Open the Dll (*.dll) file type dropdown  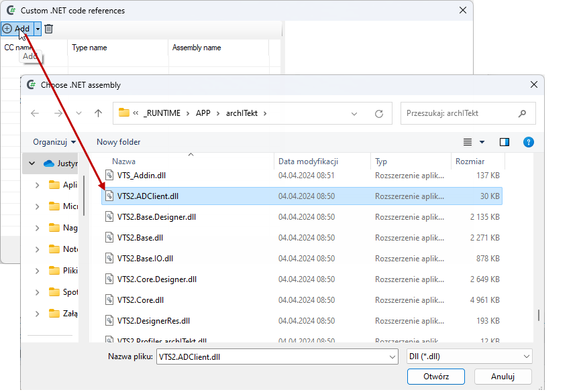coord(470,356)
